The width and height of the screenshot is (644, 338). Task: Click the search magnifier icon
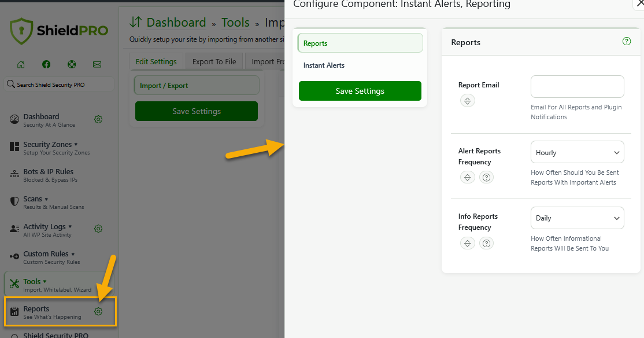(10, 84)
